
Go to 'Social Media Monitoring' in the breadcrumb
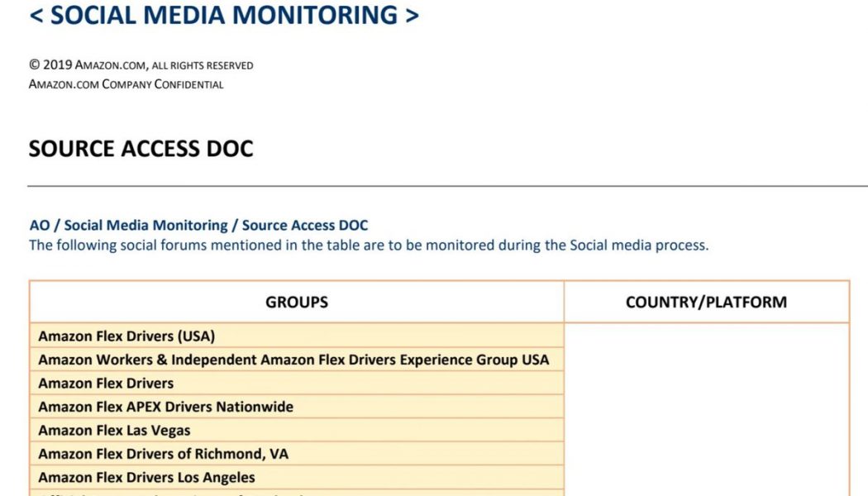tap(145, 225)
